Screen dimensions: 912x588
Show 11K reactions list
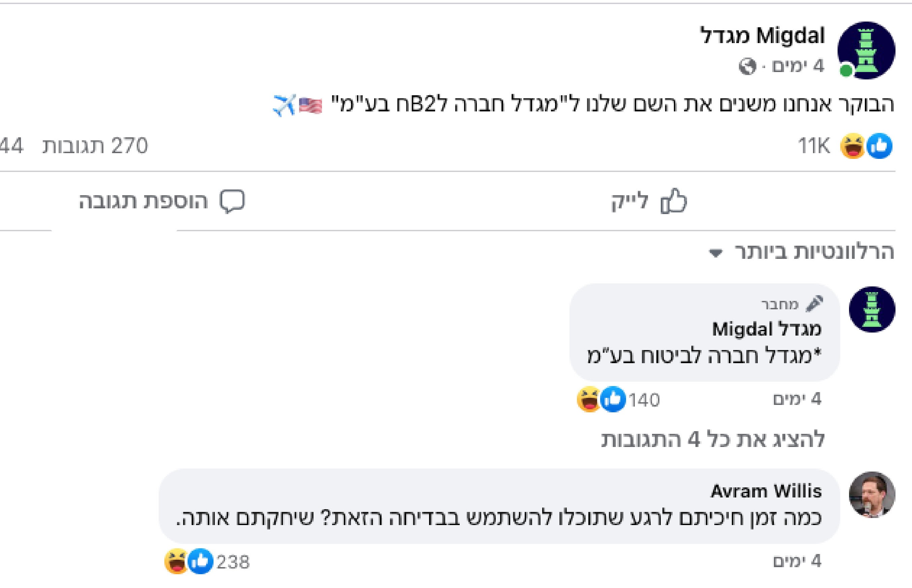[x=814, y=146]
